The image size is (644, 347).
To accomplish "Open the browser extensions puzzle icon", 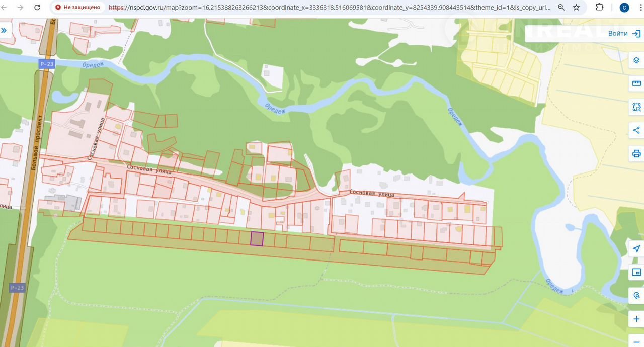I will click(599, 8).
